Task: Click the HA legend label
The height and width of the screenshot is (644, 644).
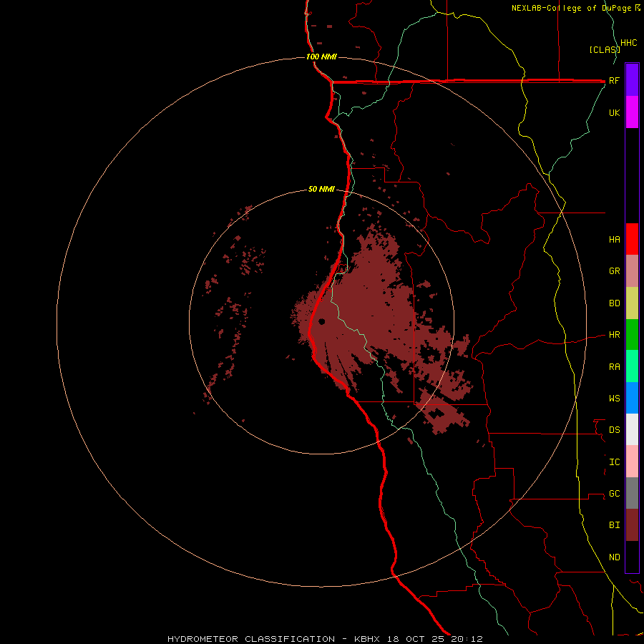Action: tap(615, 240)
